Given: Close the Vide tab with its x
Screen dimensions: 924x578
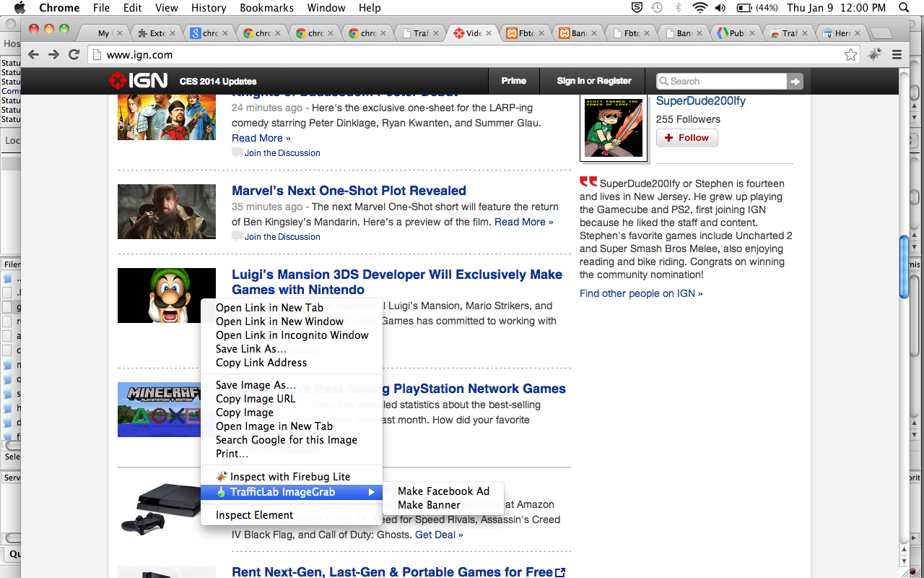Looking at the screenshot, I should click(489, 33).
